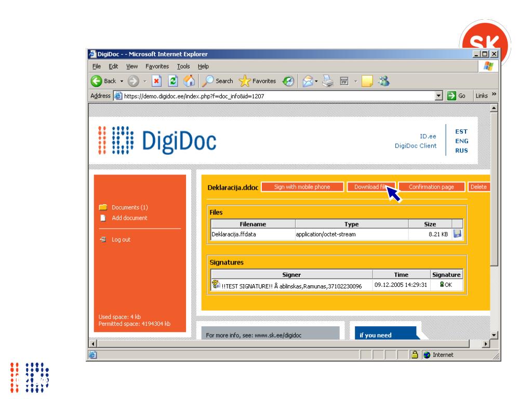Click the Log out link
Viewport: 532px width, 399px height.
(121, 240)
